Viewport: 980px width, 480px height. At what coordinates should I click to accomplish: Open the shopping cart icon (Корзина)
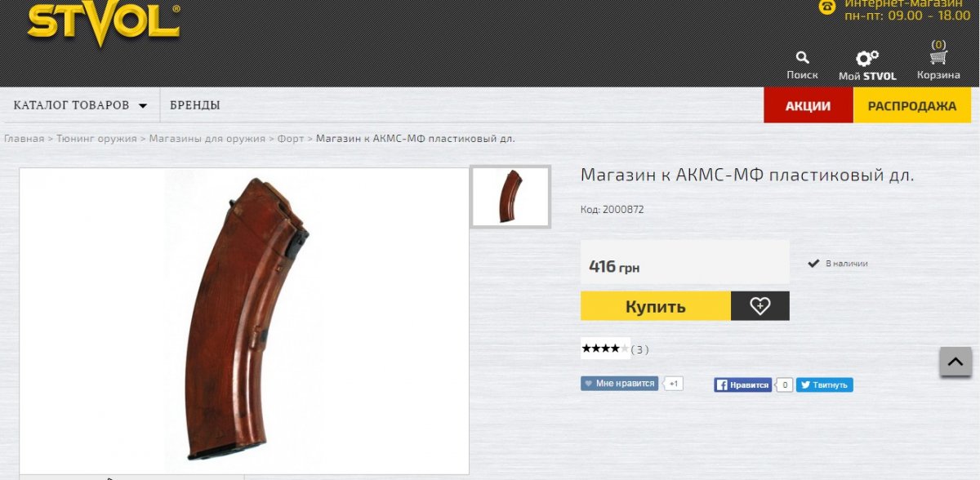click(x=938, y=57)
